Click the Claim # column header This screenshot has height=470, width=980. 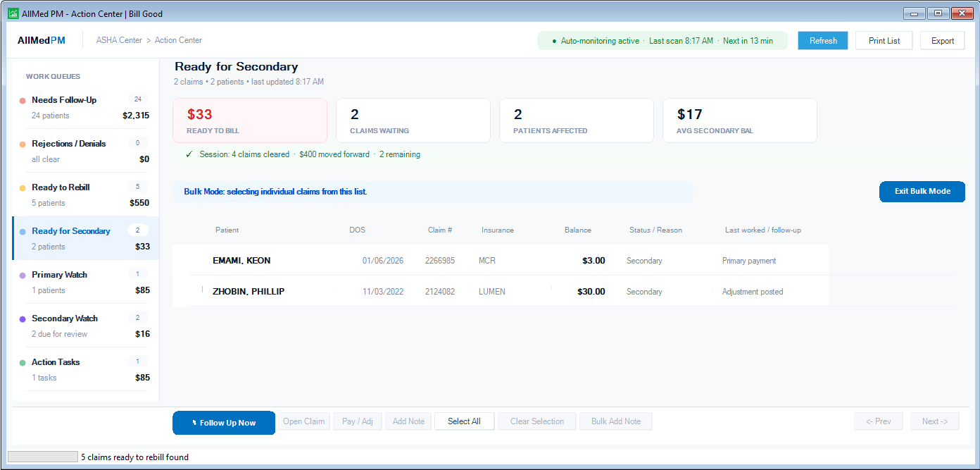440,230
